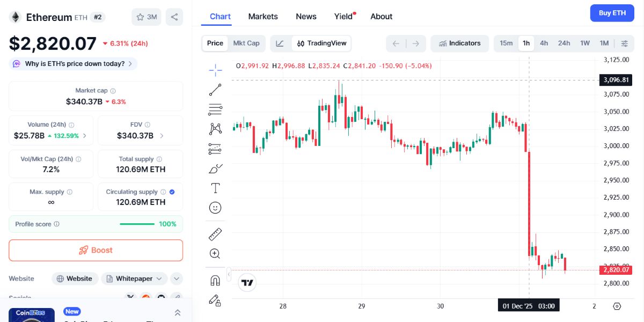This screenshot has height=322, width=644.
Task: Expand FDV details arrow
Action: pos(162,136)
